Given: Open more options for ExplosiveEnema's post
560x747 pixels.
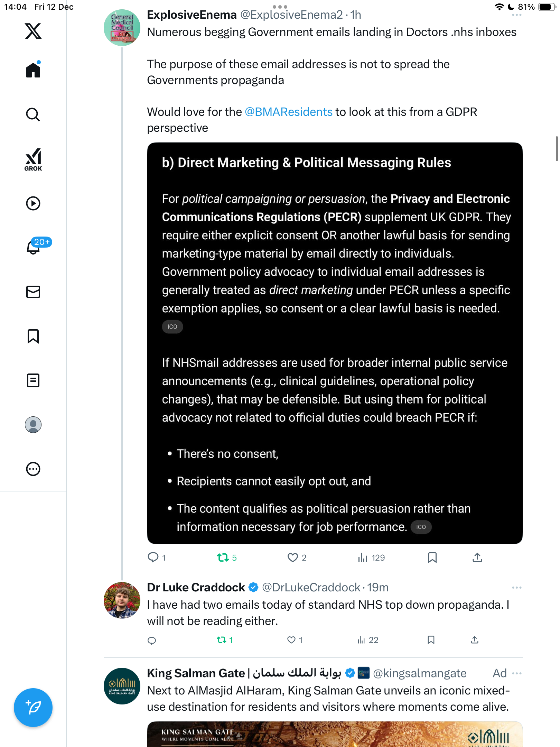Looking at the screenshot, I should point(517,15).
